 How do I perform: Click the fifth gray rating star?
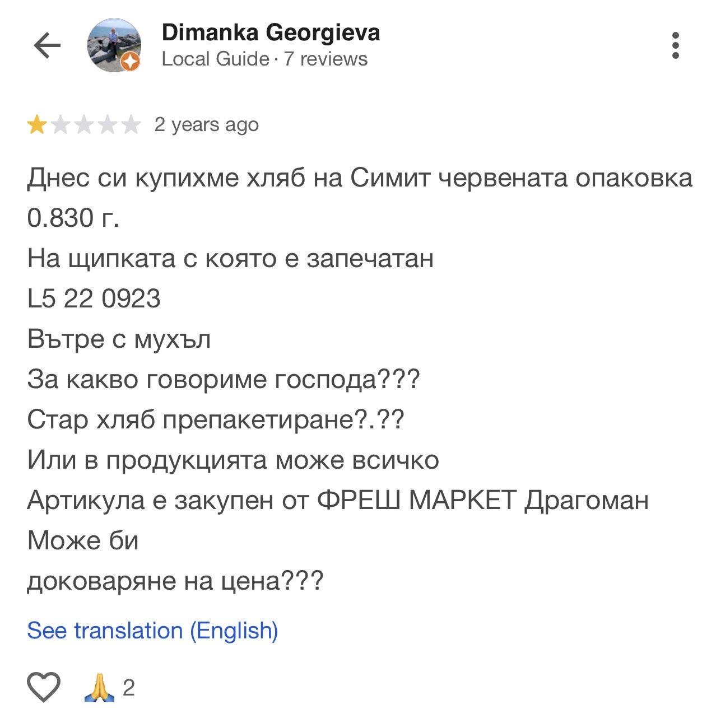(x=130, y=125)
